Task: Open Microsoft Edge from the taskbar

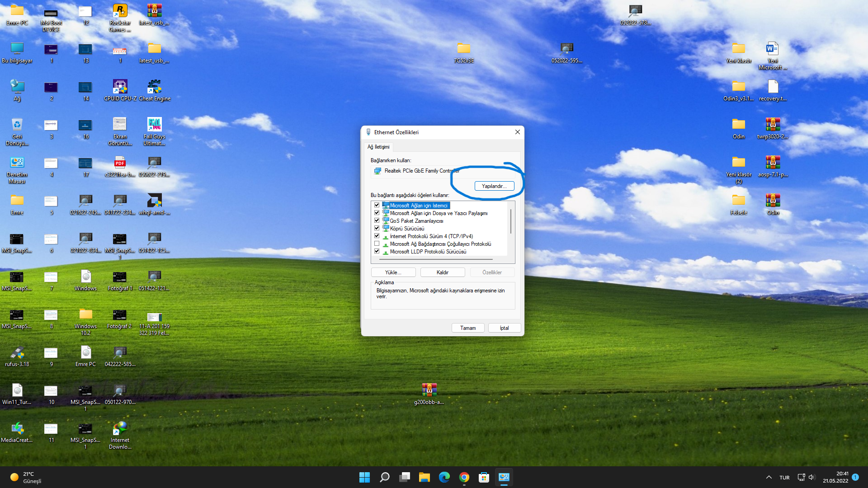Action: coord(444,477)
